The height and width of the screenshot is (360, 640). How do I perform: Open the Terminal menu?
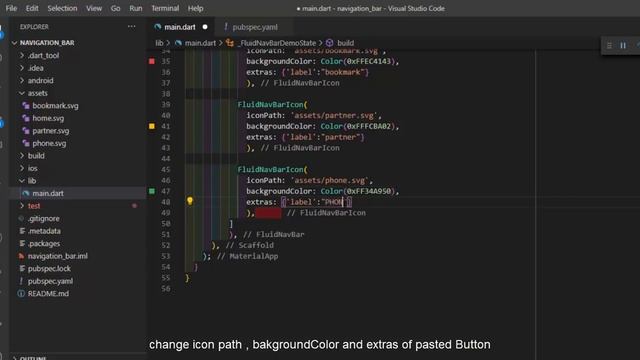[165, 8]
